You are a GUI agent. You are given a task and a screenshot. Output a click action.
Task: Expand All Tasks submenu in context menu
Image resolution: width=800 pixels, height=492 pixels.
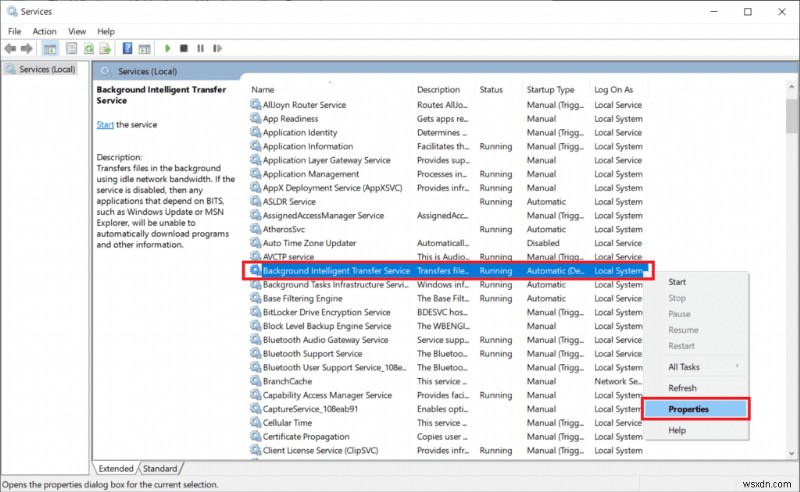pyautogui.click(x=696, y=367)
